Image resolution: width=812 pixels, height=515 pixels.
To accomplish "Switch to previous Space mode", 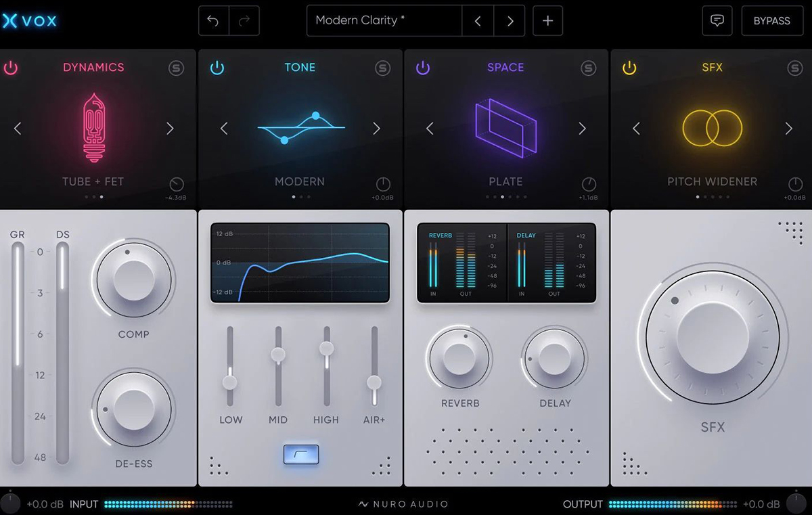I will click(430, 129).
